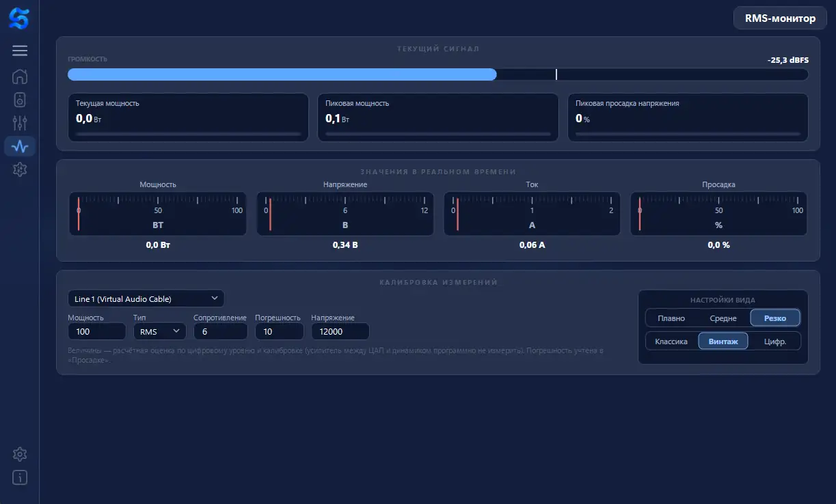The image size is (836, 504).
Task: Open the hamburger menu in sidebar
Action: (x=20, y=51)
